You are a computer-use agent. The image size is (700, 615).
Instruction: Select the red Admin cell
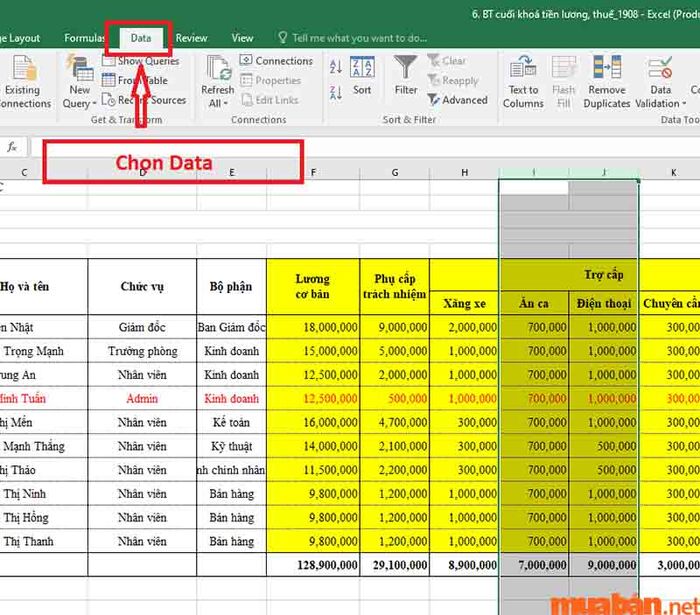click(142, 399)
